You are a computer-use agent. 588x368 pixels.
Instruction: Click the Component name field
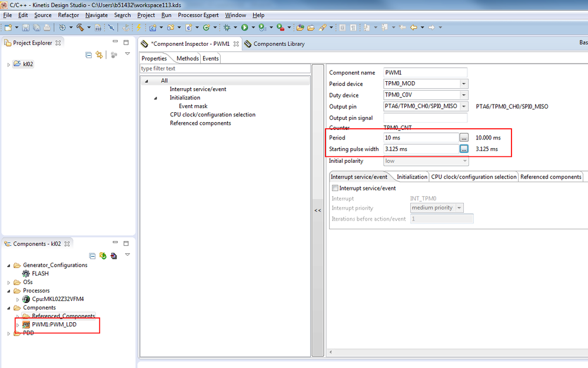(425, 73)
